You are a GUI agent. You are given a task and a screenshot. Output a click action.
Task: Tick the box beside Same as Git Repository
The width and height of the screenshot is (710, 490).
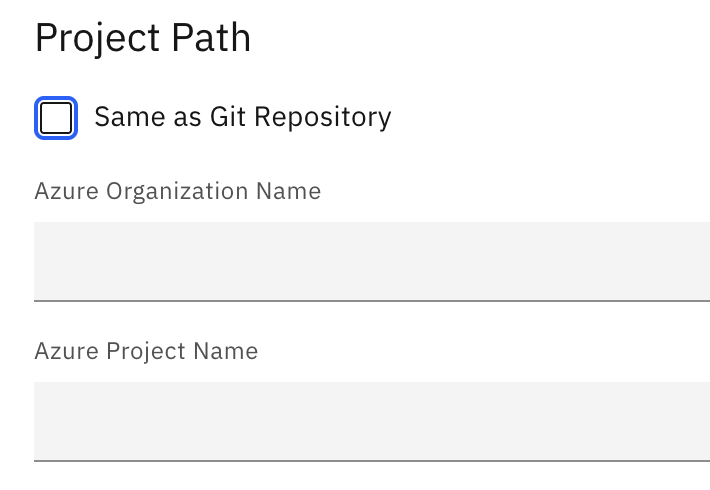pos(56,118)
